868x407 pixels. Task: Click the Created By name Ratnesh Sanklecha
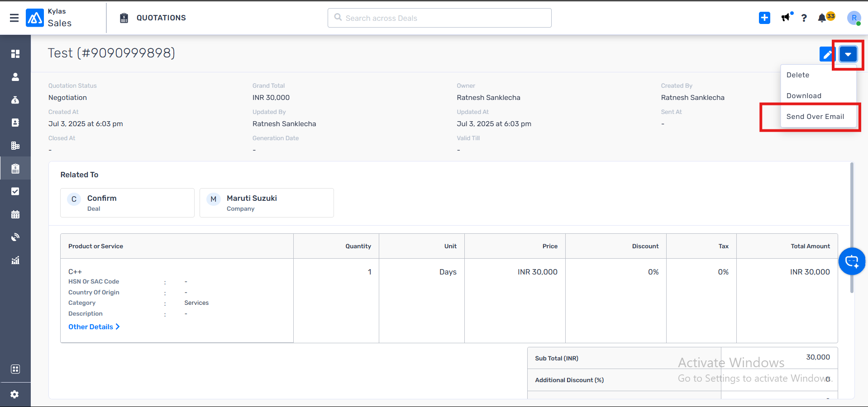point(692,98)
